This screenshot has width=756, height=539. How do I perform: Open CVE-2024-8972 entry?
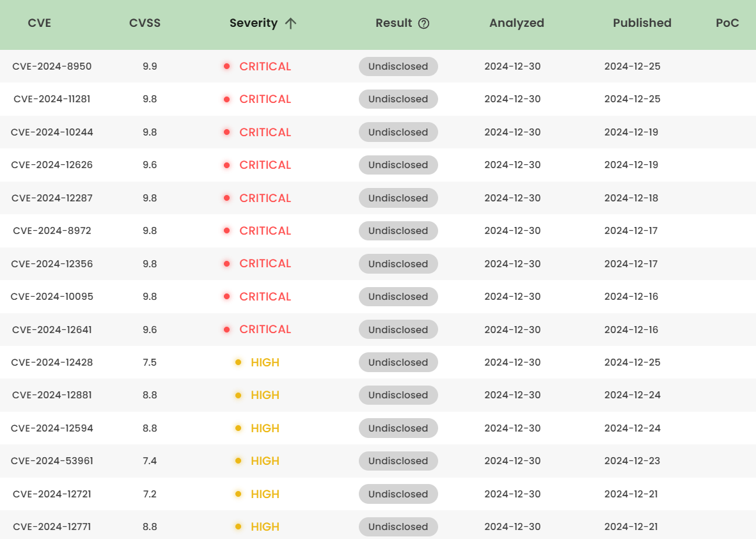coord(52,231)
